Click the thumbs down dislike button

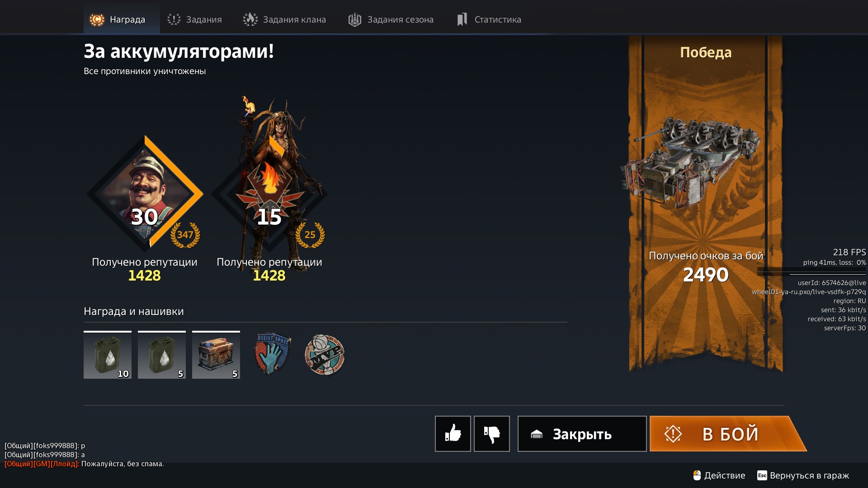tap(492, 434)
